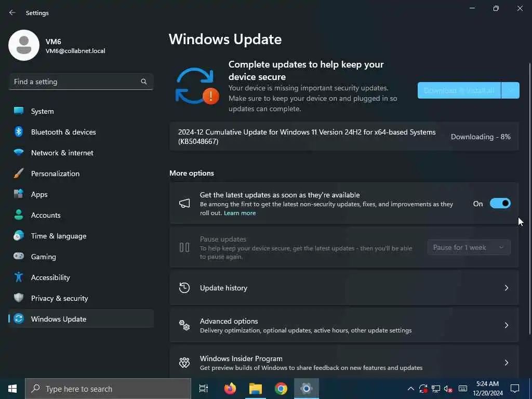Expand Update history chevron
Screen dimensions: 532x399
point(506,288)
